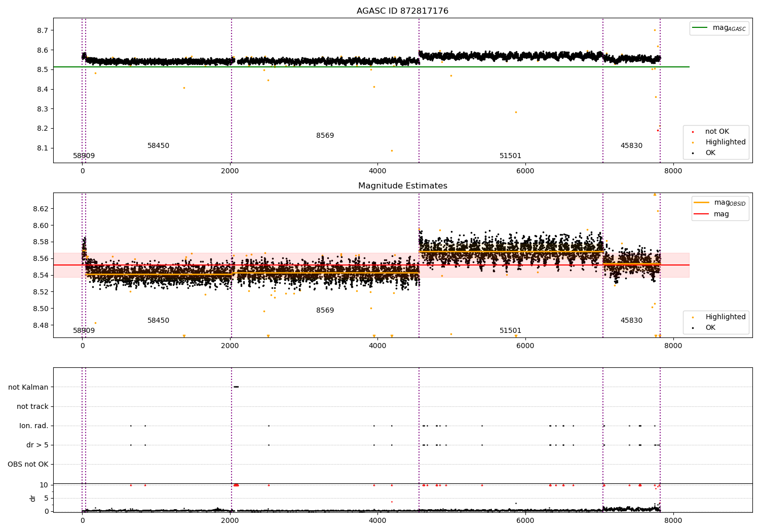This screenshot has width=760, height=532.
Task: Click obsid label 58909 in Magnitude Estimates plot
Action: 84,331
